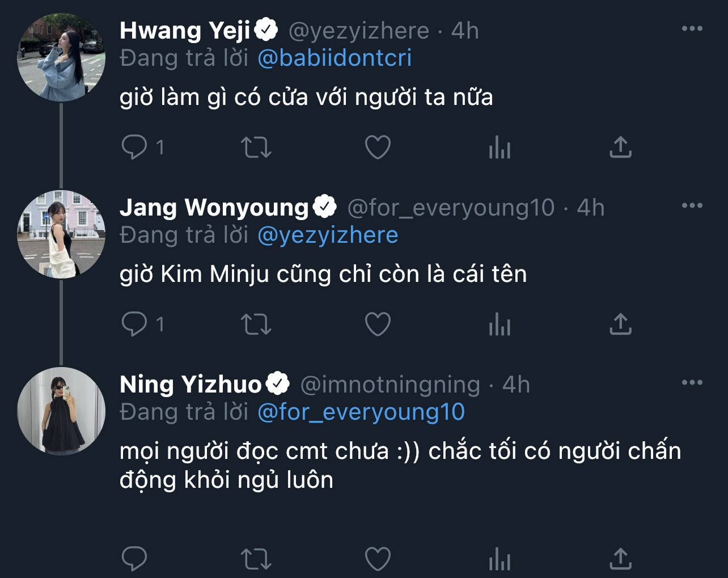This screenshot has width=728, height=578.
Task: Click the Jang Wonyoung display name
Action: point(214,208)
